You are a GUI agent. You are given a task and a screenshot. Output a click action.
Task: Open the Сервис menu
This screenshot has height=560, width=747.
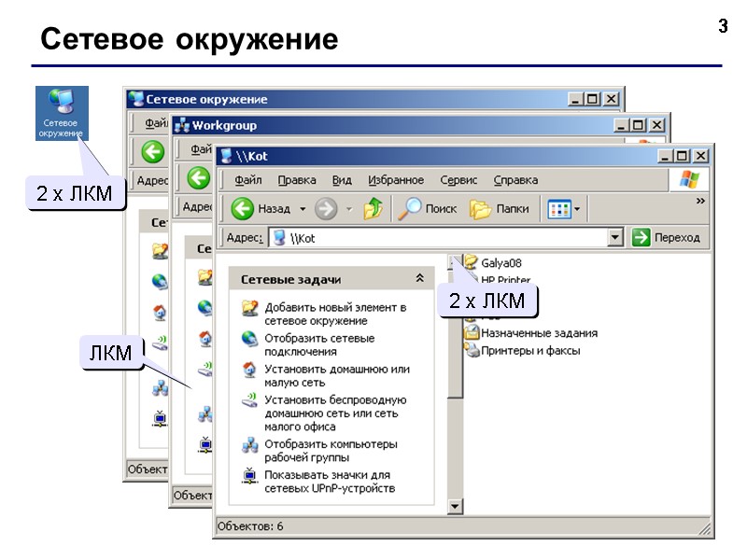[x=458, y=180]
